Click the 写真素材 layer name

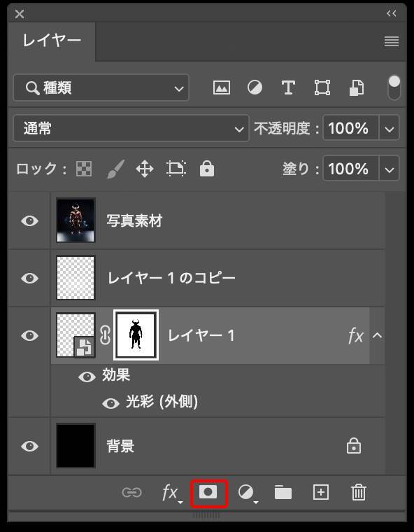coord(134,221)
